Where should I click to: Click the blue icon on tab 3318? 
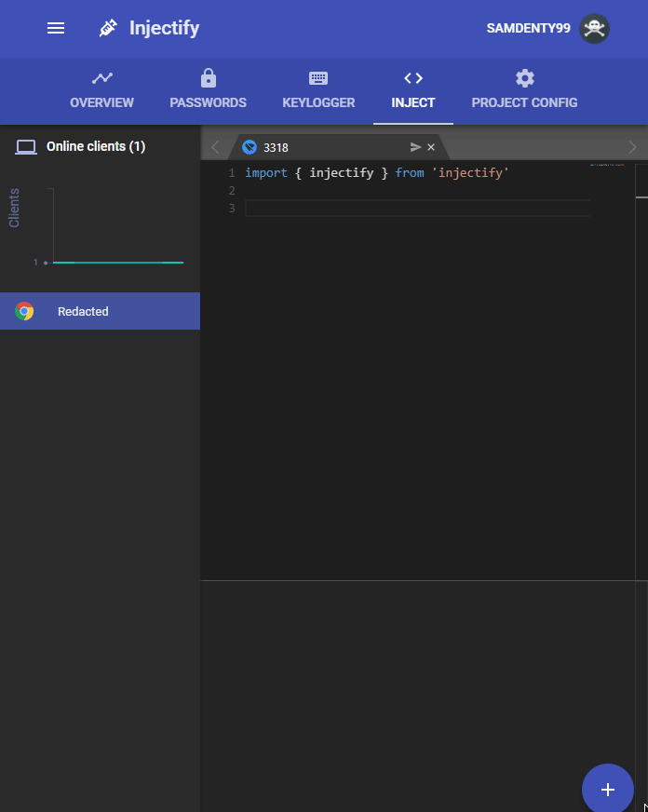pos(250,147)
